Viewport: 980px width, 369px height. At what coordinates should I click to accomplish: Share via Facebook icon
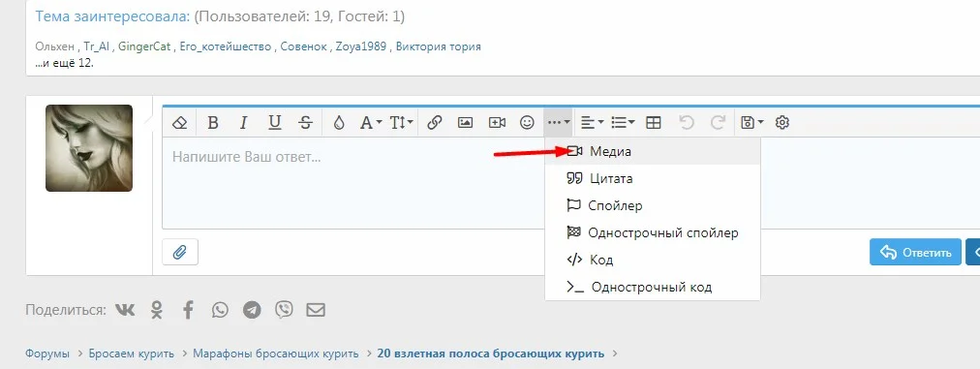188,310
